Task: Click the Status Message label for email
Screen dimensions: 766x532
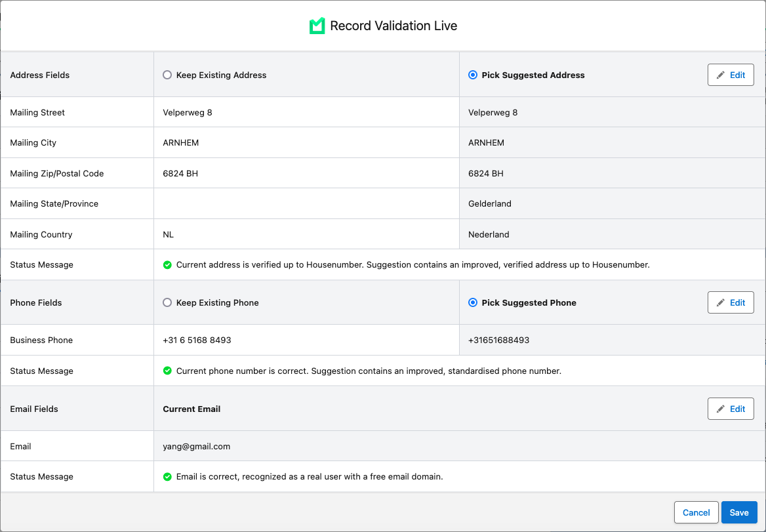Action: coord(41,477)
